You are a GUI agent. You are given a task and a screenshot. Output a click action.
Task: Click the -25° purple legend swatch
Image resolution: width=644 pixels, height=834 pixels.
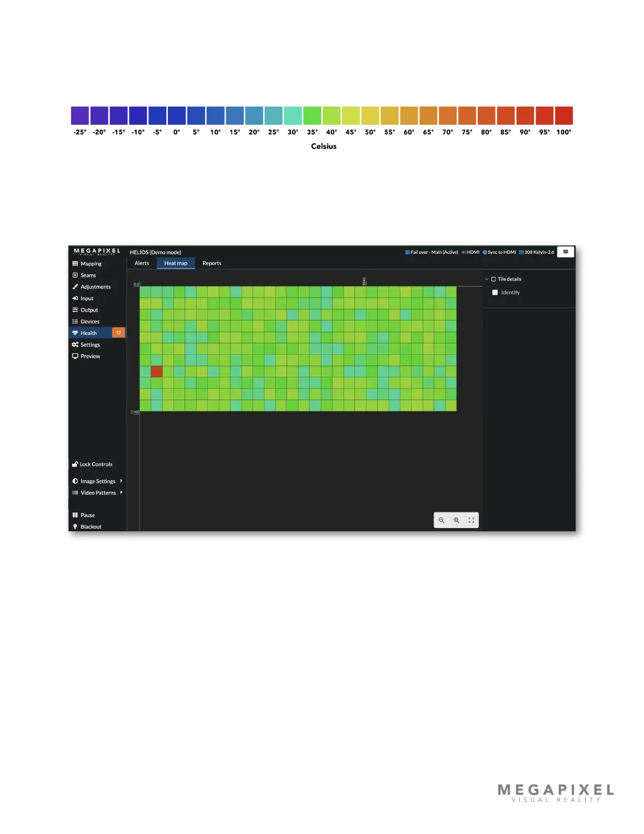(80, 116)
